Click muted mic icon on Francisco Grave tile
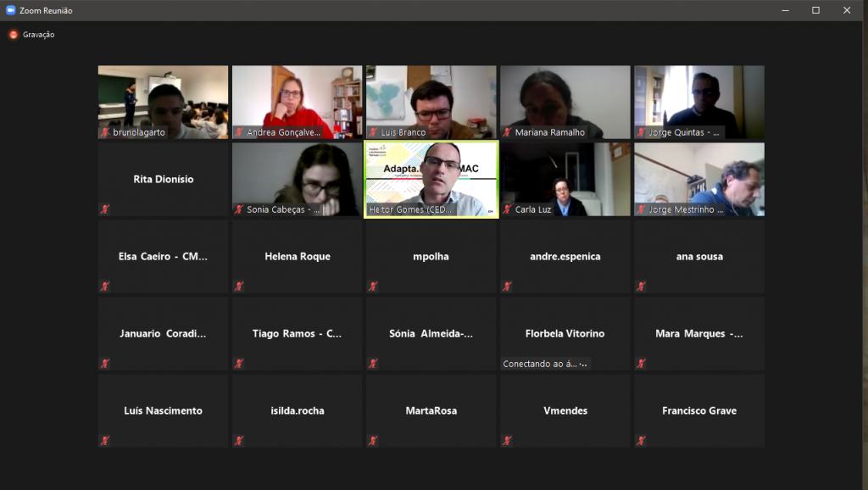The height and width of the screenshot is (490, 868). [x=641, y=441]
